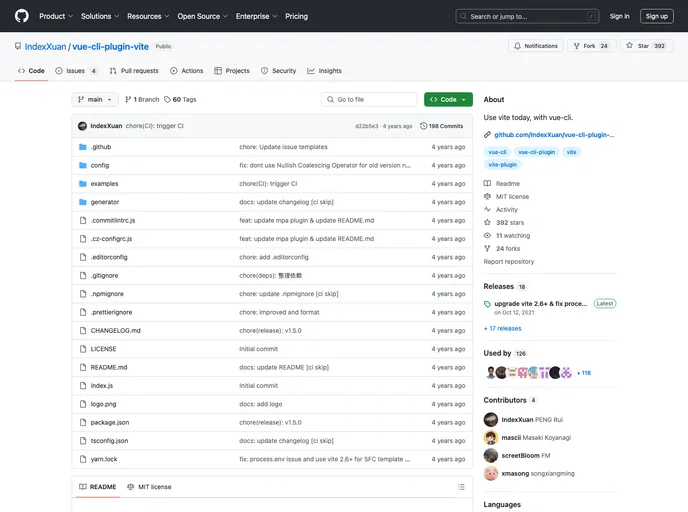Click the vite-plugin topic tag

pos(502,165)
